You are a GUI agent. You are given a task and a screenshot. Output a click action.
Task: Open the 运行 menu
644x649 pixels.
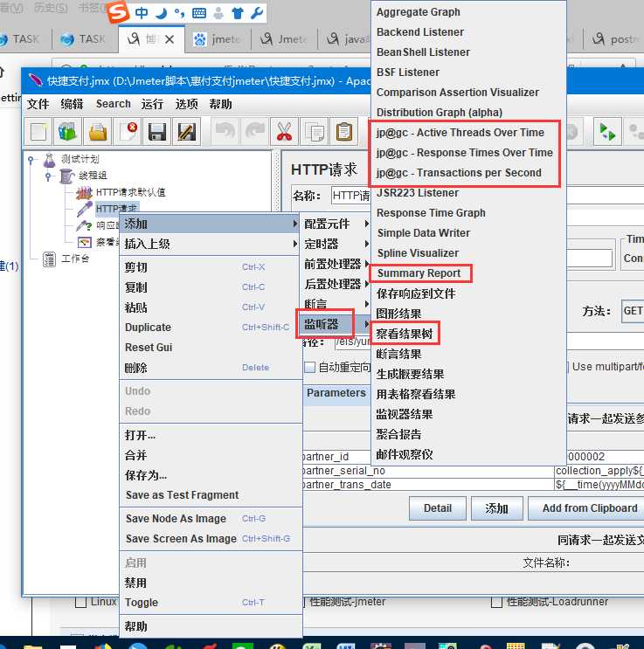(x=152, y=104)
